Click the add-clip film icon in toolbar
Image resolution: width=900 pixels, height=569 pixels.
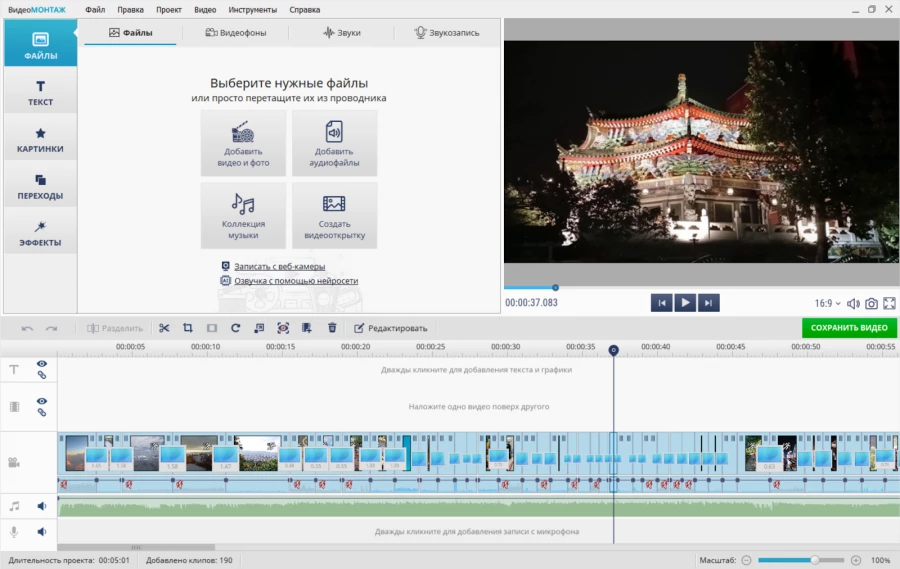[307, 328]
